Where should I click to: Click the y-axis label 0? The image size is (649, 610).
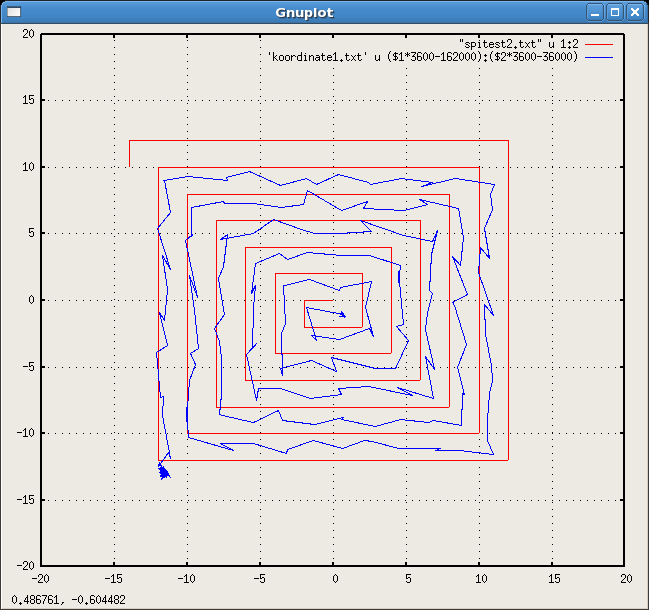point(31,300)
